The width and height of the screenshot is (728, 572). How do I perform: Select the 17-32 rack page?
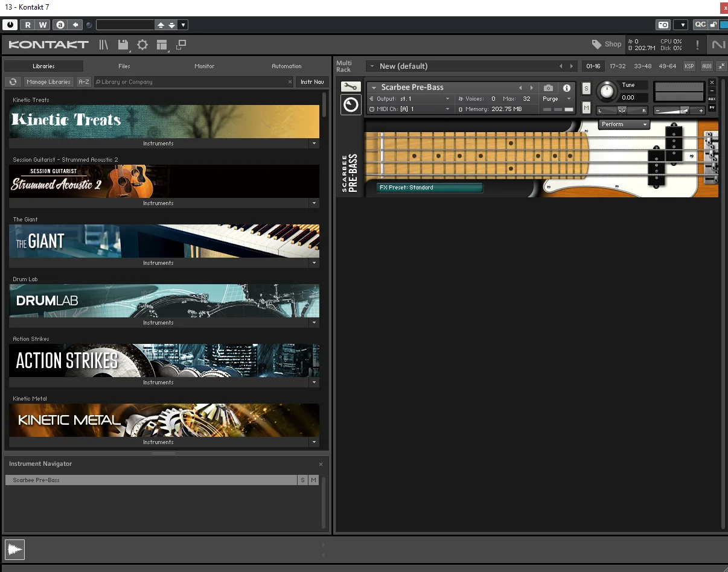click(x=618, y=66)
